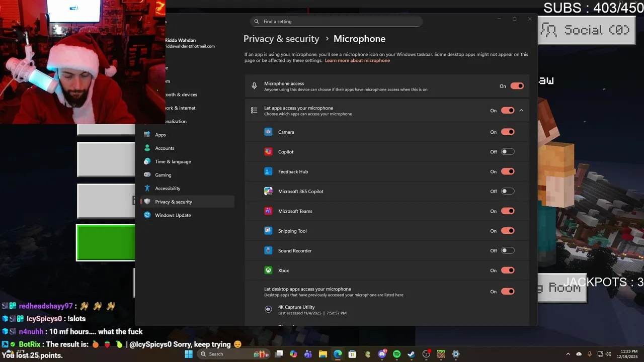Screen dimensions: 644x362
Task: Open volume controls from system tray
Action: (x=608, y=354)
